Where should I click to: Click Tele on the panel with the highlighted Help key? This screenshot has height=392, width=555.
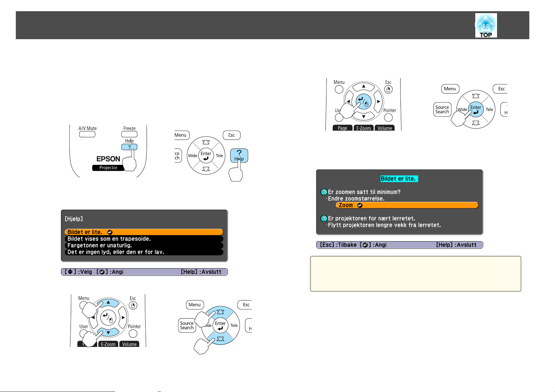click(x=219, y=156)
